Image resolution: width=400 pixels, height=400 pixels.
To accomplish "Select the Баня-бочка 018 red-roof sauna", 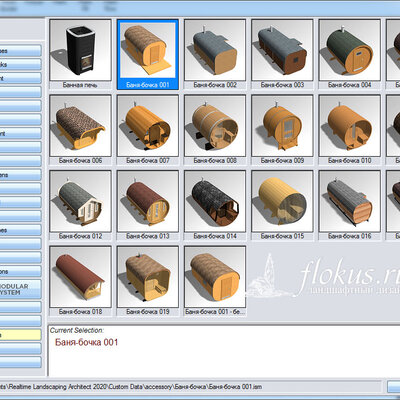I will tap(80, 281).
